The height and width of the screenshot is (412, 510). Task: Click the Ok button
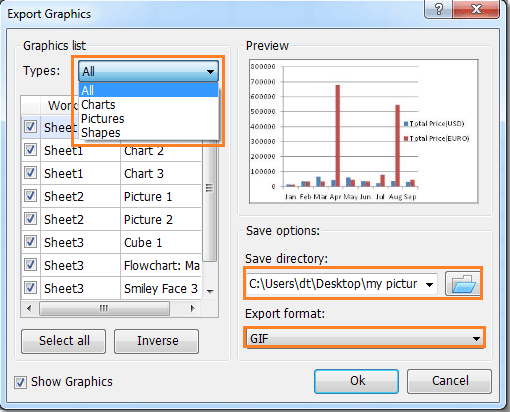click(x=357, y=381)
